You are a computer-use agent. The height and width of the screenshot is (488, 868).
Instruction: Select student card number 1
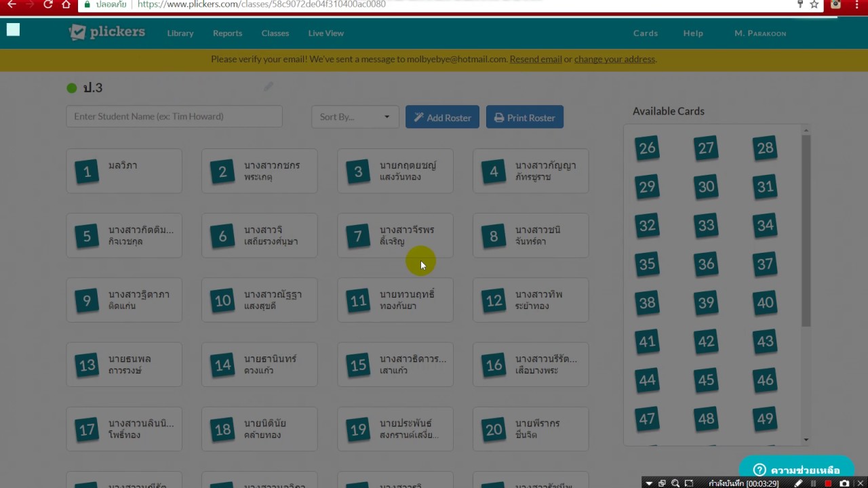[x=124, y=171]
